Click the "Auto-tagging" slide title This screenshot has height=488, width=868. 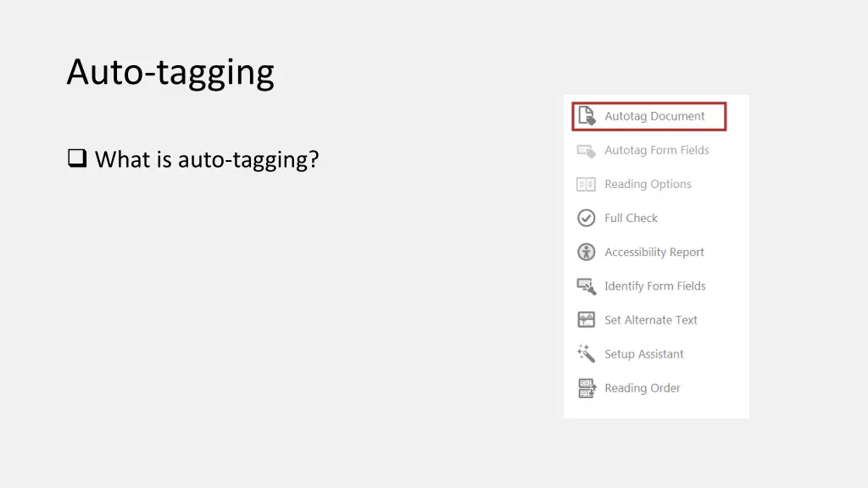170,72
